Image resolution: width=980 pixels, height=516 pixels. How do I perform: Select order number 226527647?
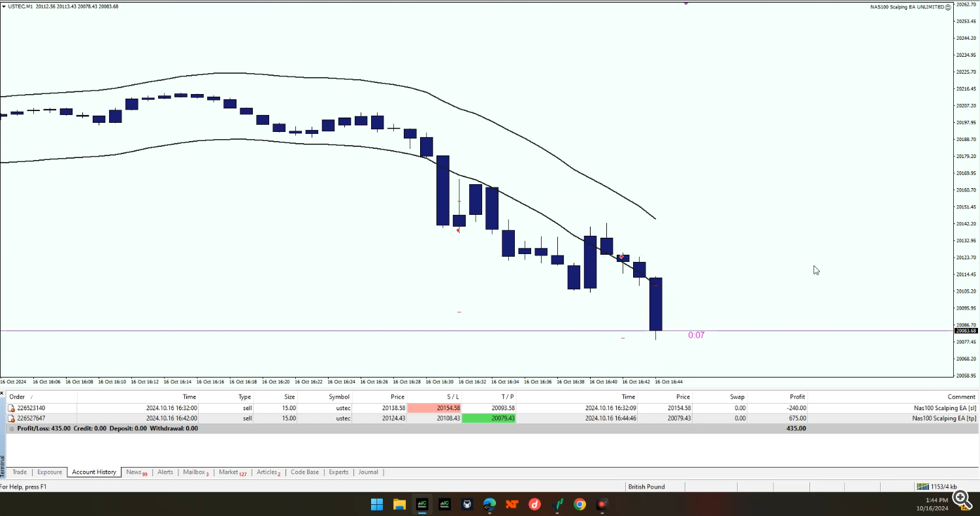[x=31, y=418]
